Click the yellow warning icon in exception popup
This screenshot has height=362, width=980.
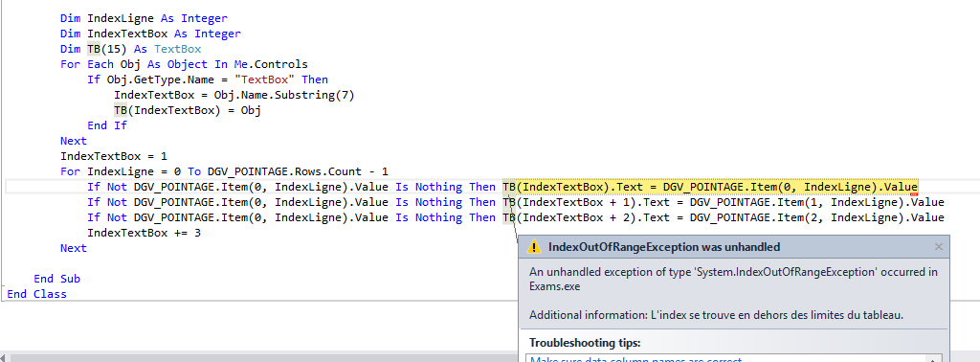[x=534, y=247]
